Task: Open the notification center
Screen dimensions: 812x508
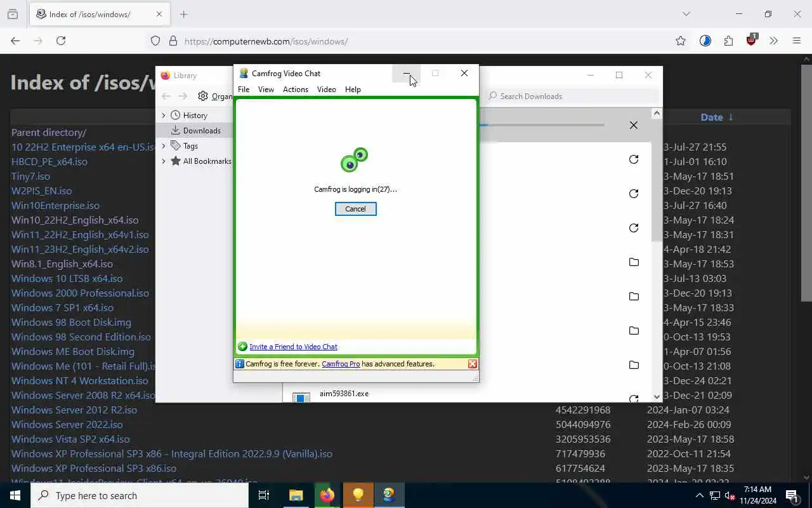Action: point(792,495)
